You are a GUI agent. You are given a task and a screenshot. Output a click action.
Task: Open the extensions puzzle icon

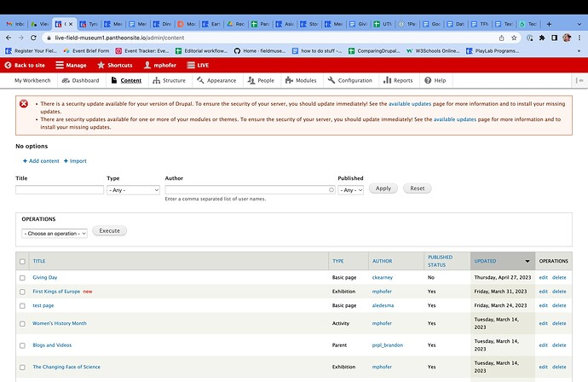tap(542, 38)
